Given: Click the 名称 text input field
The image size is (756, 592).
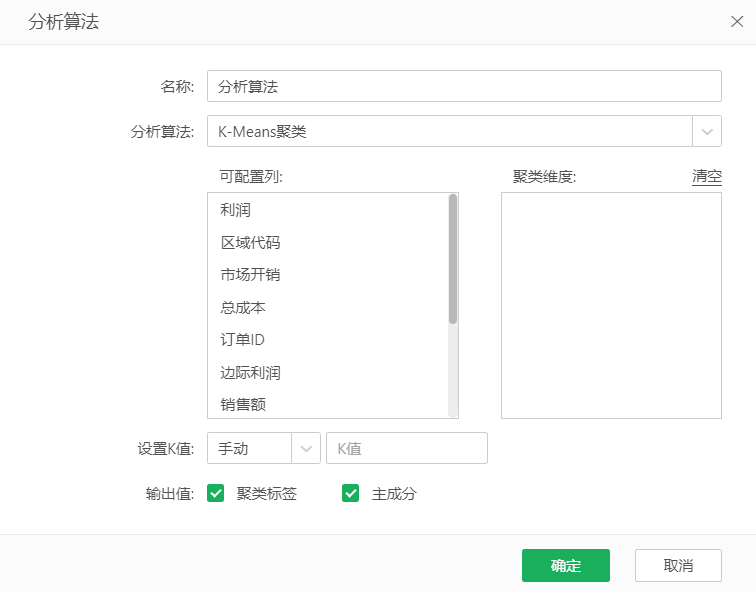Looking at the screenshot, I should (x=463, y=86).
